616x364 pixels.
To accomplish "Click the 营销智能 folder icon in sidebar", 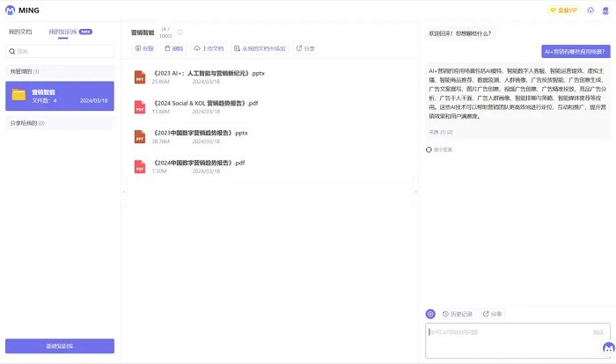I will tap(18, 94).
